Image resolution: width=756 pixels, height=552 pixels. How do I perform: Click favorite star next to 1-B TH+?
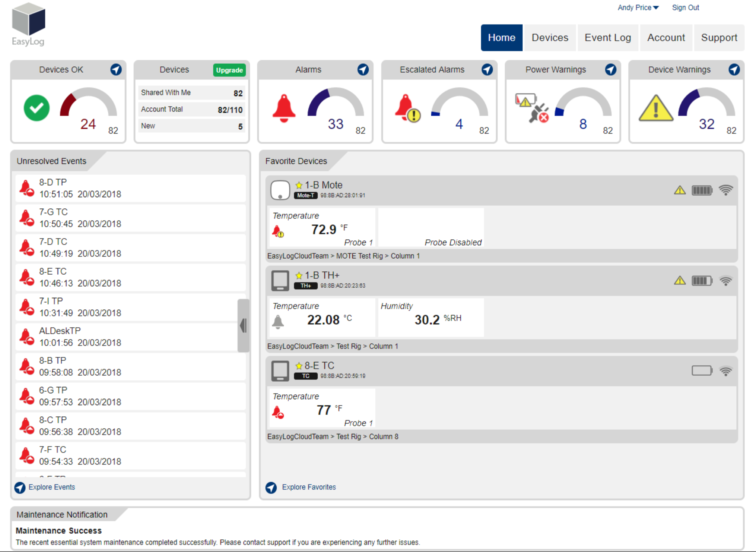[299, 275]
